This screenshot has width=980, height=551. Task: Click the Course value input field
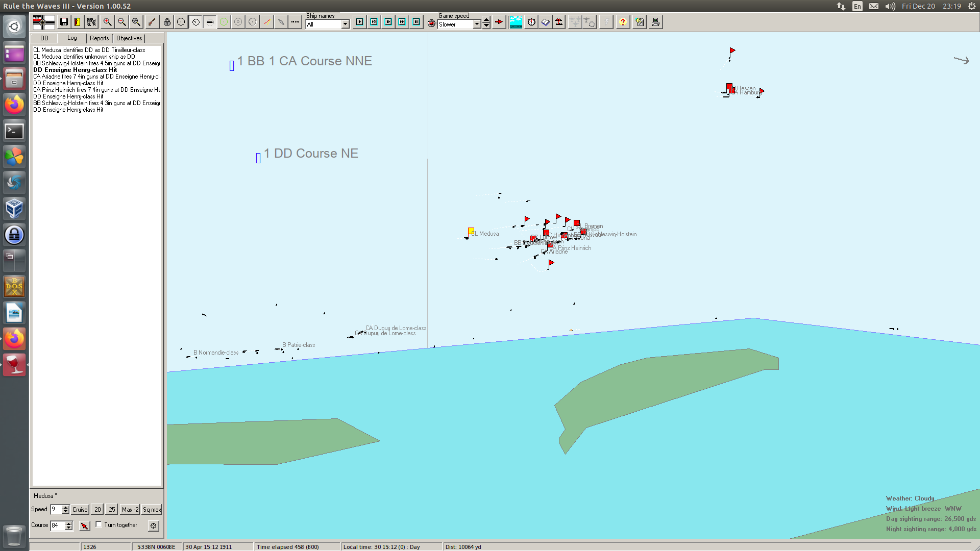[57, 525]
